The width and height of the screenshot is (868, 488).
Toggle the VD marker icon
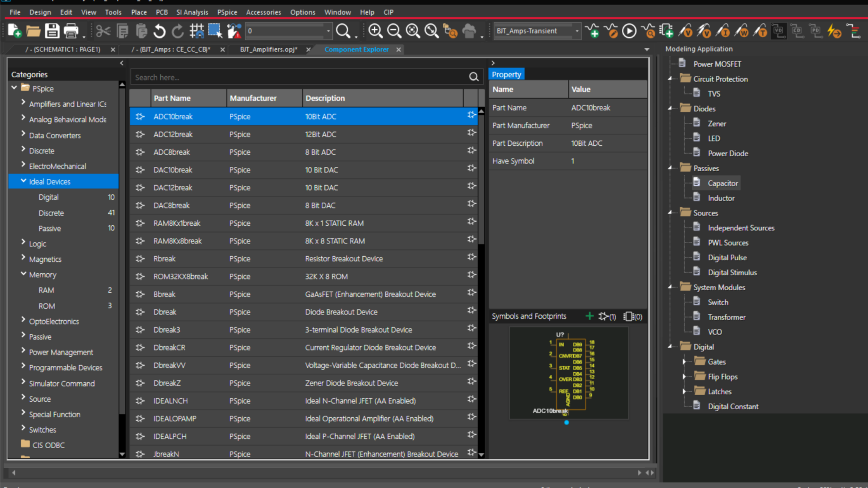click(779, 31)
